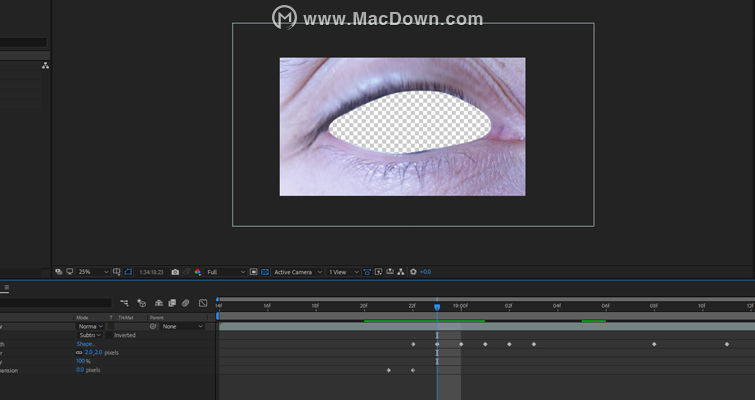755x400 pixels.
Task: Click the 100% mask opacity value
Action: 80,361
